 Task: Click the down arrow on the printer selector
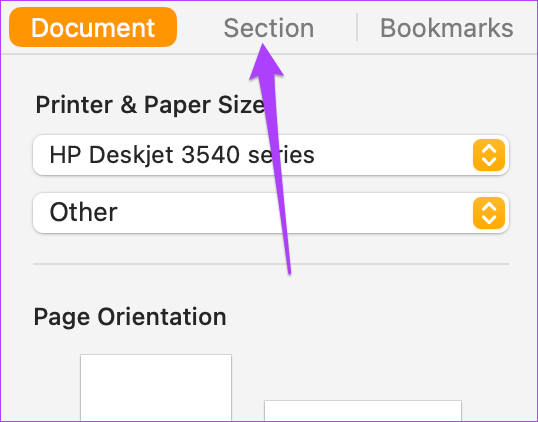tap(489, 162)
